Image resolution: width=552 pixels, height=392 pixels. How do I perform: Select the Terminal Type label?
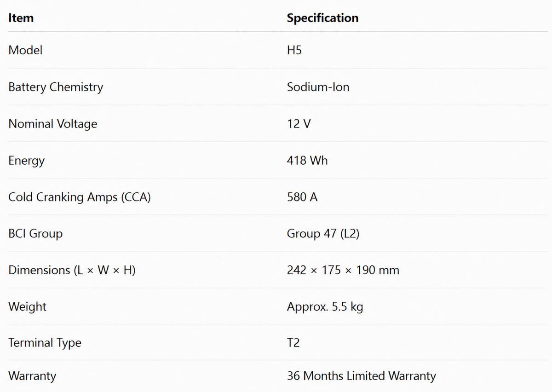pyautogui.click(x=45, y=343)
